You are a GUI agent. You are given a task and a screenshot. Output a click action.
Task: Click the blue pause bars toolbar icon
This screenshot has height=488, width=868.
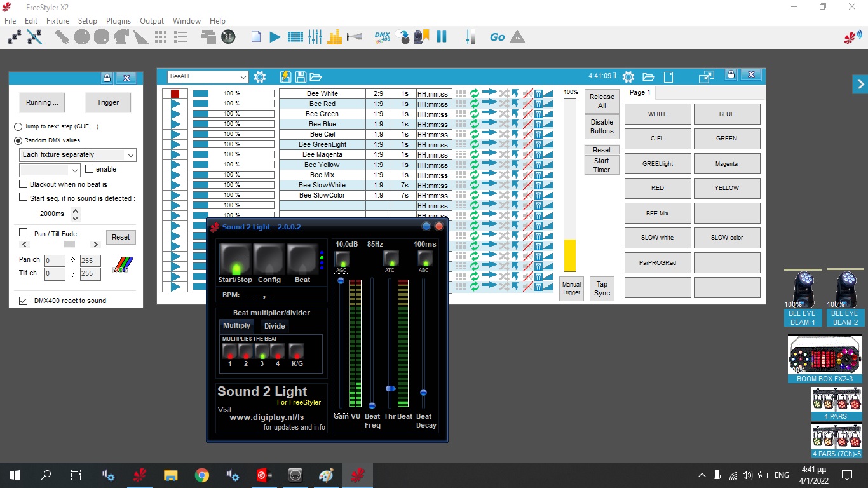pos(442,37)
